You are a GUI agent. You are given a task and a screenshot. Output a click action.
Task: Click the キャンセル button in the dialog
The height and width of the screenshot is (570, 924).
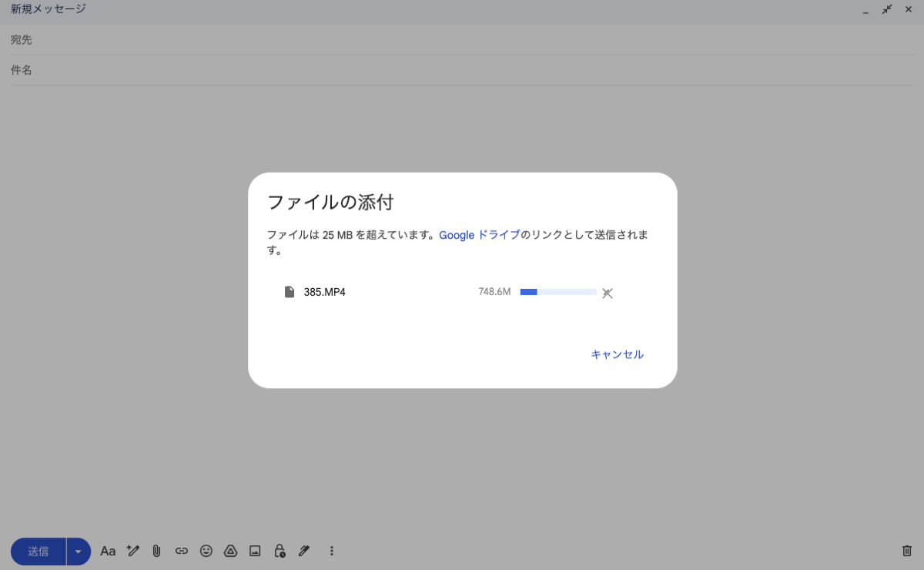pos(617,354)
